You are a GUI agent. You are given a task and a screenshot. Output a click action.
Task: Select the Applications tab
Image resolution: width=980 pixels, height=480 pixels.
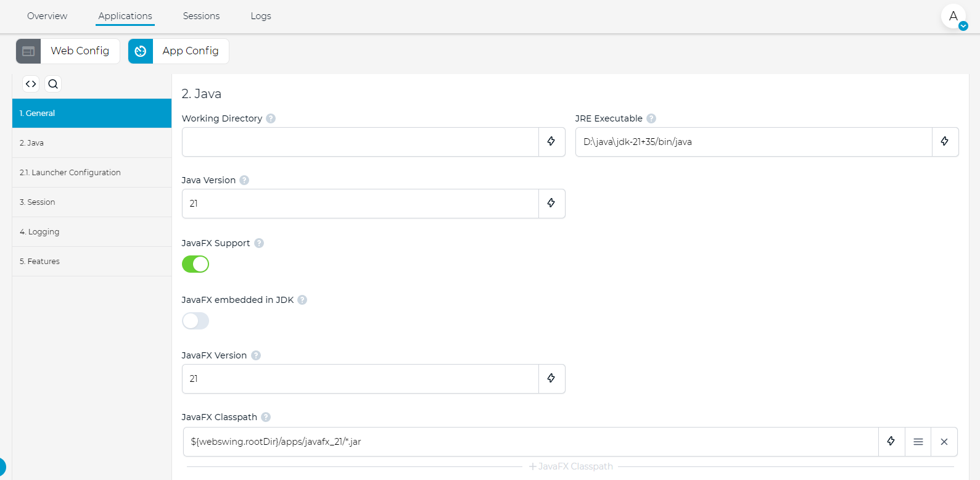click(x=125, y=16)
